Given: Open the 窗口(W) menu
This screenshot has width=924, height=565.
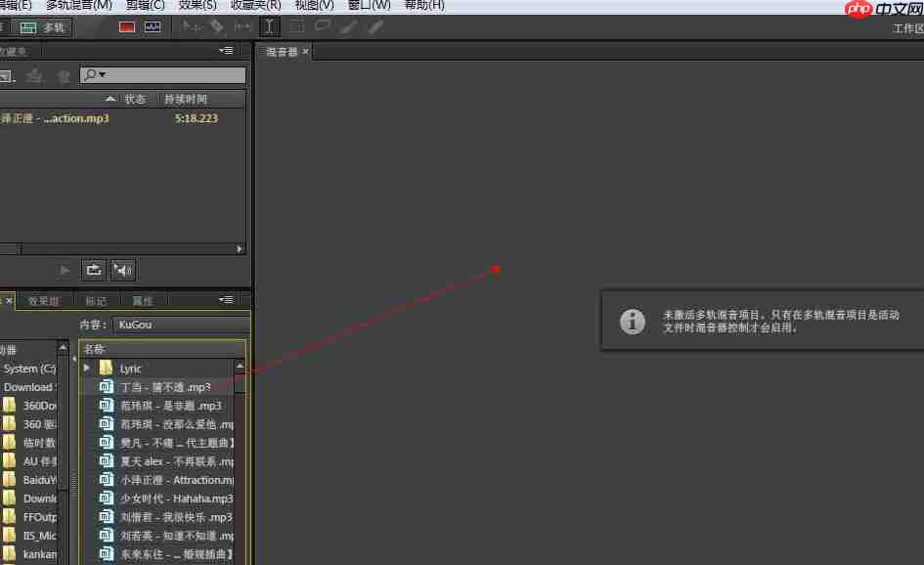Looking at the screenshot, I should [x=370, y=5].
